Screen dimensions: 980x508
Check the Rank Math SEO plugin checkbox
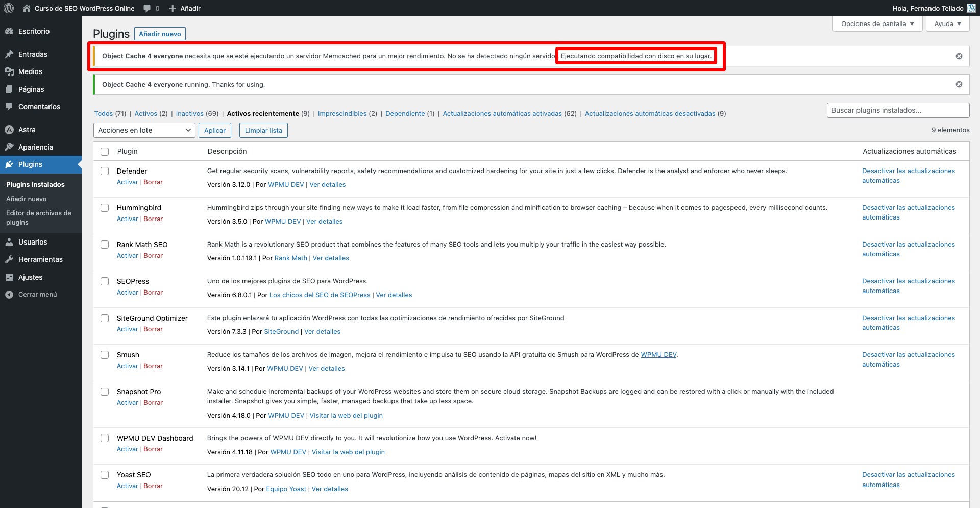tap(105, 245)
